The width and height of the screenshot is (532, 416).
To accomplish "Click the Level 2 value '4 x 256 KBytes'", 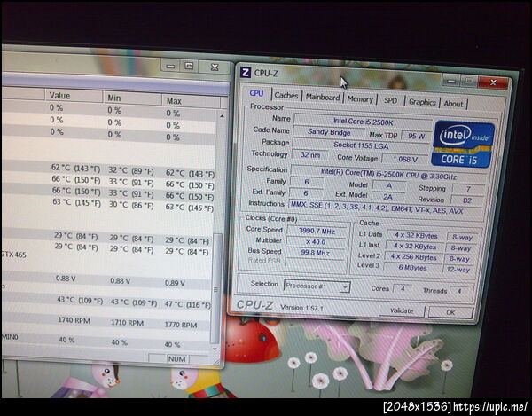I will (x=413, y=257).
